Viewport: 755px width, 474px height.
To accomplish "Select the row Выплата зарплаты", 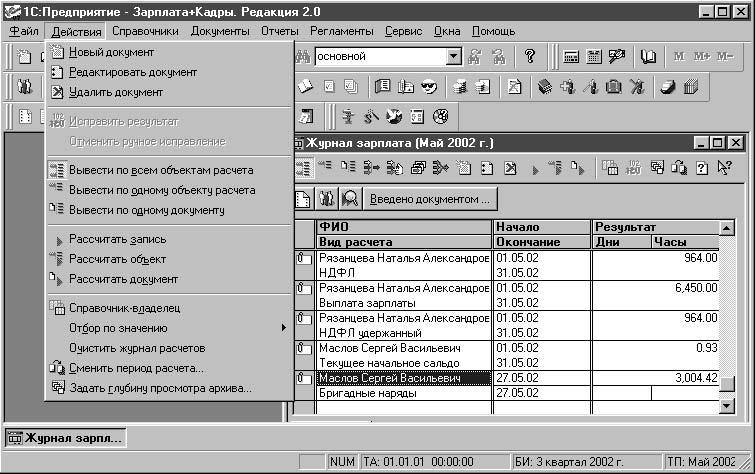I will coord(404,303).
